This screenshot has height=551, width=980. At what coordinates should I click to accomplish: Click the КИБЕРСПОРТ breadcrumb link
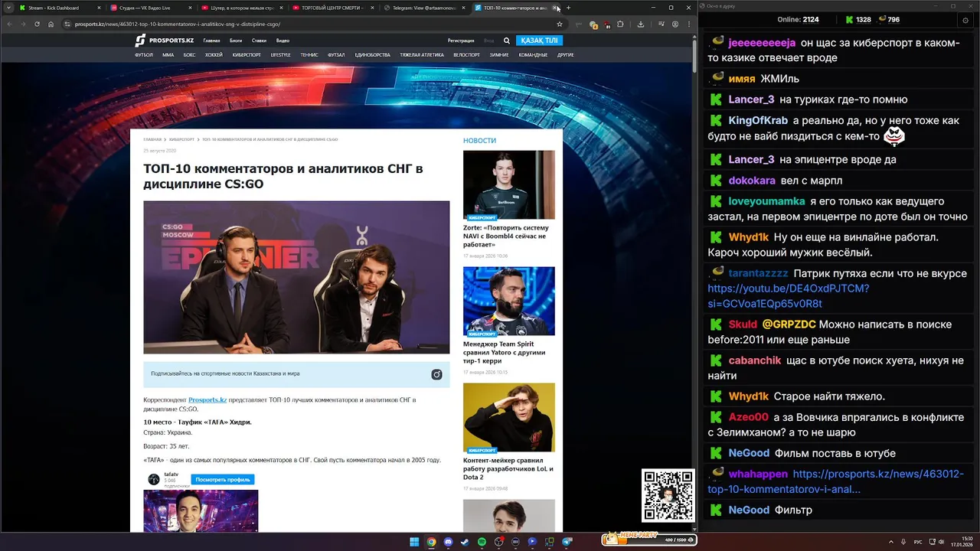(181, 139)
